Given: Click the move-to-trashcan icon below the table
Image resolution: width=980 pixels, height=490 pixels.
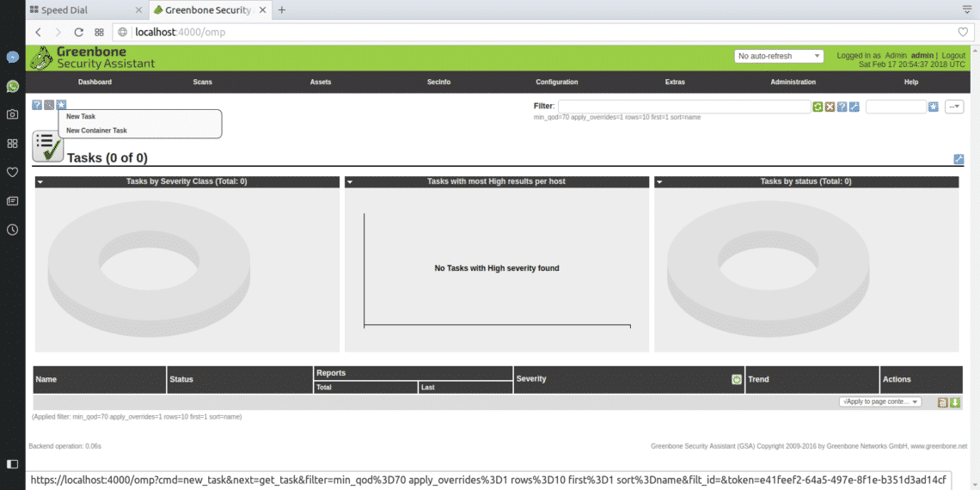Looking at the screenshot, I should (x=942, y=402).
